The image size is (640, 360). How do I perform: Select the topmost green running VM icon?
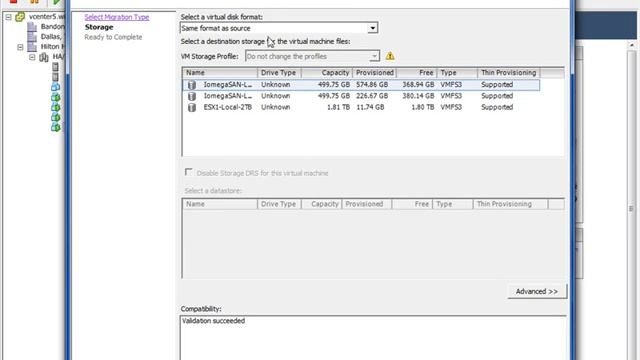click(x=56, y=97)
